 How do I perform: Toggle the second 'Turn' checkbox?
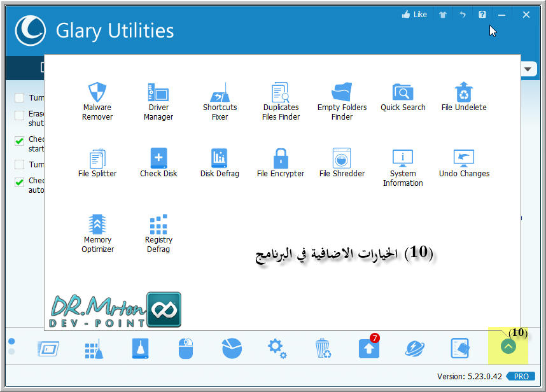pos(20,164)
